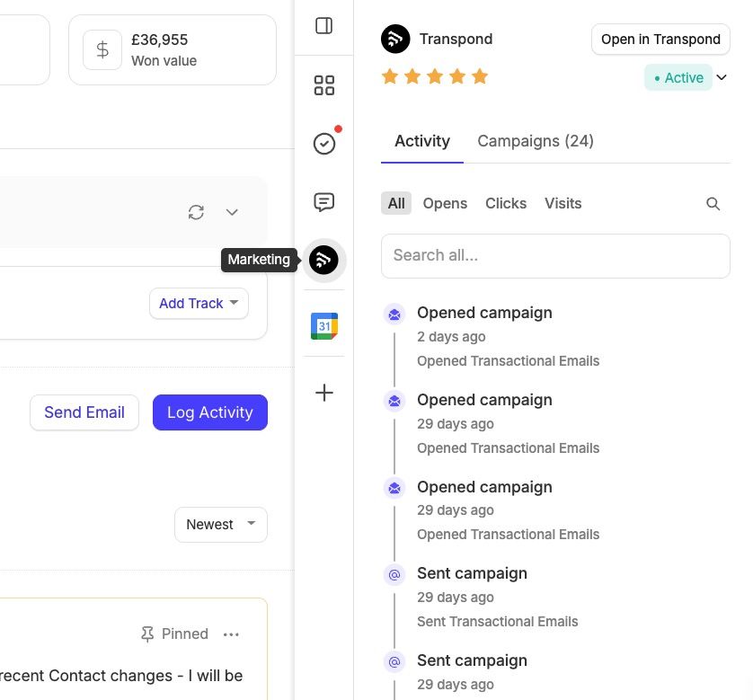Toggle the side panel layout icon
Viewport: 753px width, 700px height.
pyautogui.click(x=323, y=26)
